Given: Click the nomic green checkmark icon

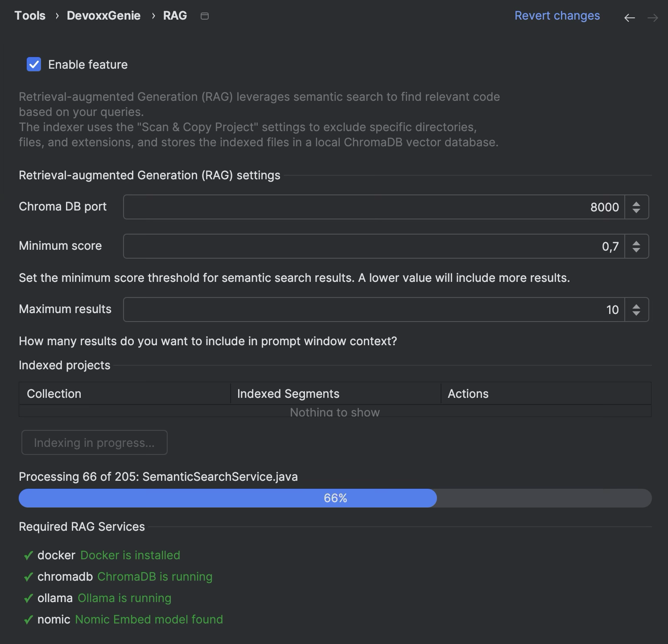Looking at the screenshot, I should (29, 619).
